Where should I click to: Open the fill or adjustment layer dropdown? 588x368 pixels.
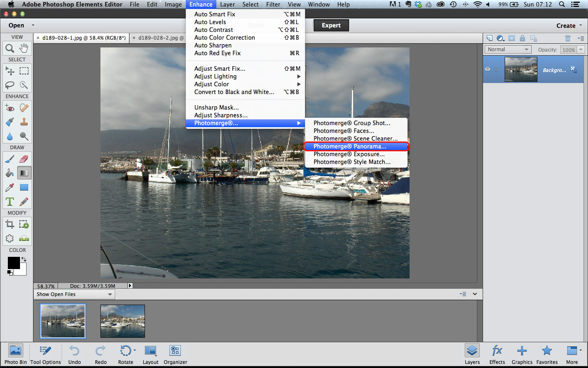(501, 38)
